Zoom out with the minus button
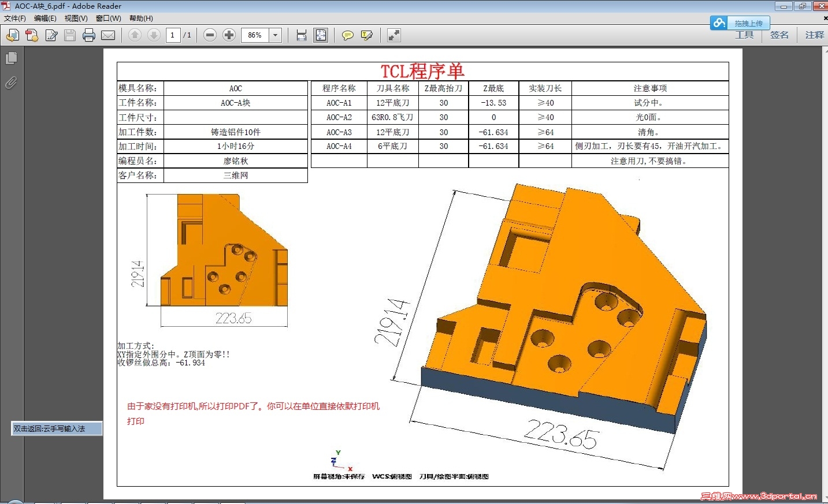This screenshot has width=828, height=504. (x=210, y=35)
